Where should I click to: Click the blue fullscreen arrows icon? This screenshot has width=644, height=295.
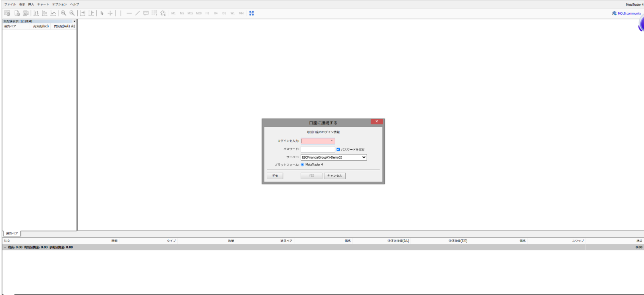point(252,13)
